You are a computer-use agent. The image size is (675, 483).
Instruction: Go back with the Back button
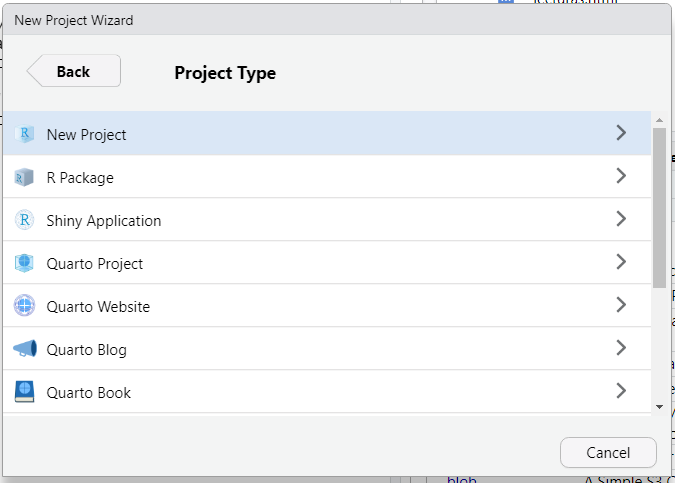74,71
